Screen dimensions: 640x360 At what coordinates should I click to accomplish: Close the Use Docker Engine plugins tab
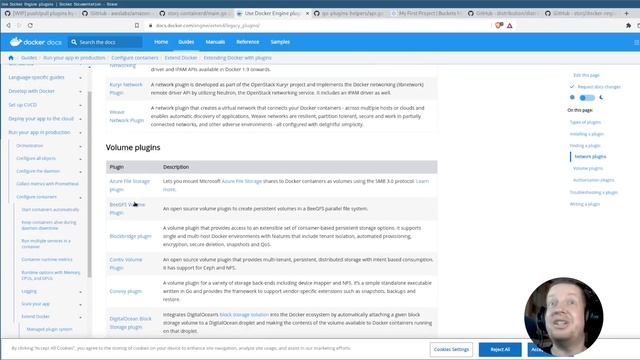tap(307, 13)
